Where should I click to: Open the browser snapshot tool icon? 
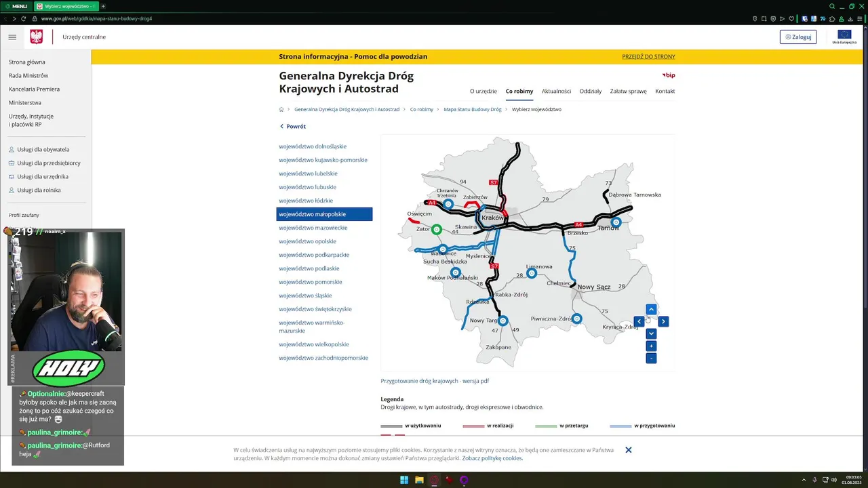pos(764,18)
